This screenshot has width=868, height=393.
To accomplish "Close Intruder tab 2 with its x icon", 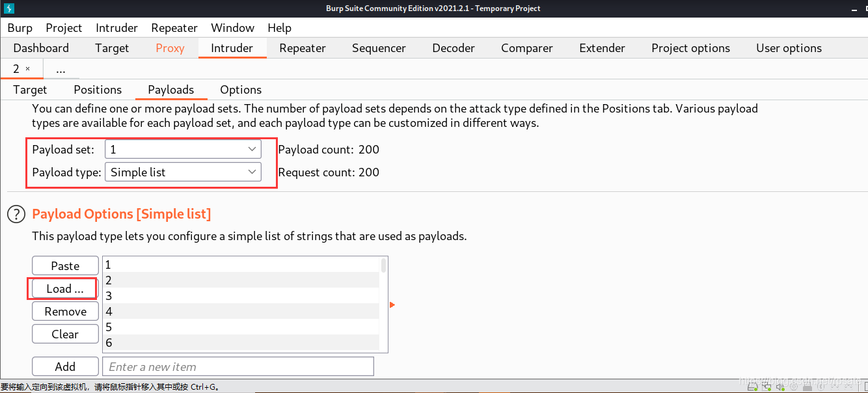I will coord(27,69).
